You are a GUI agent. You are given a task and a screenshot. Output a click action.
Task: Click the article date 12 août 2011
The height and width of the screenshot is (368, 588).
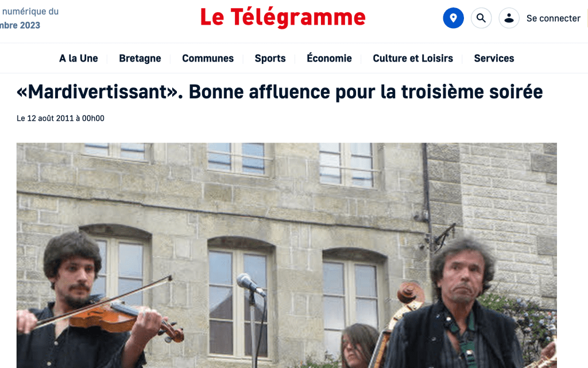(x=60, y=118)
